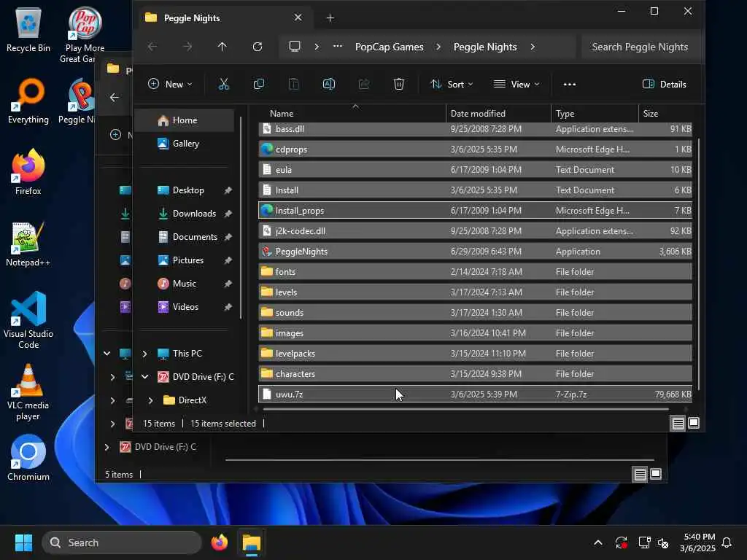Select the Install_props file
747x560 pixels.
(x=476, y=211)
